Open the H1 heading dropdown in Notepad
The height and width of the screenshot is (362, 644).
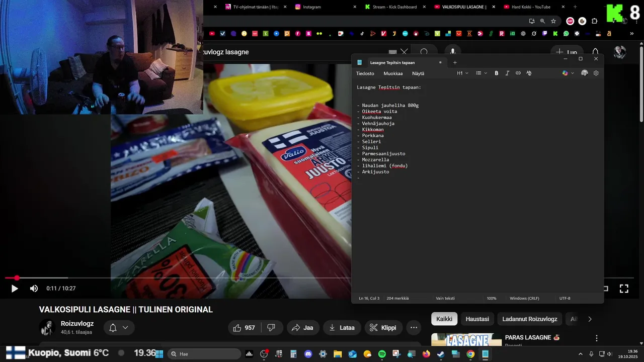pos(462,73)
